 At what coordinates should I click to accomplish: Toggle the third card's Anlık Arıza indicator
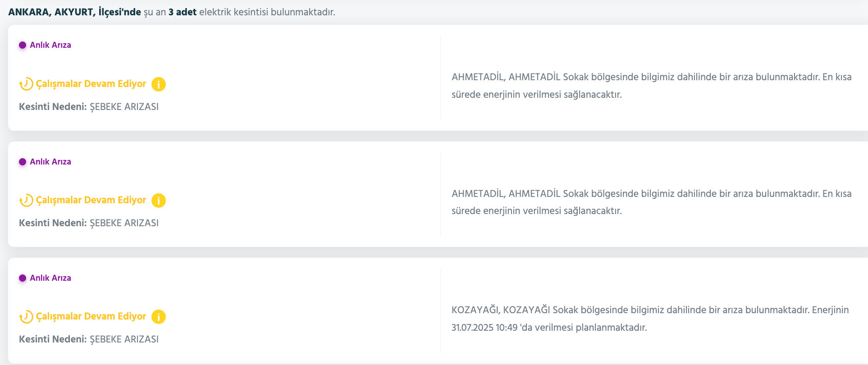click(x=45, y=278)
